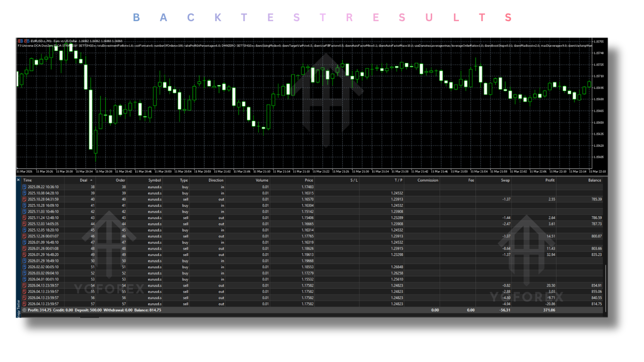The height and width of the screenshot is (362, 644).
Task: Click the Deposit: 500.00 summary text
Action: click(x=88, y=310)
